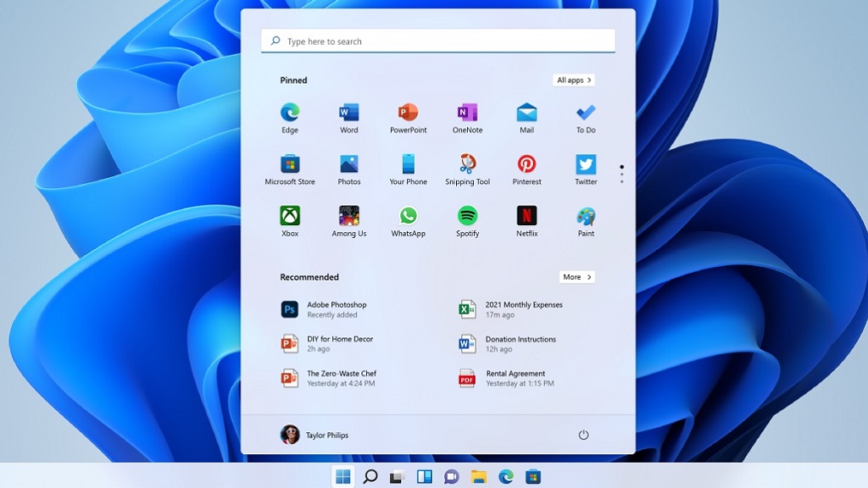Open Netflix from the Start menu

[526, 216]
